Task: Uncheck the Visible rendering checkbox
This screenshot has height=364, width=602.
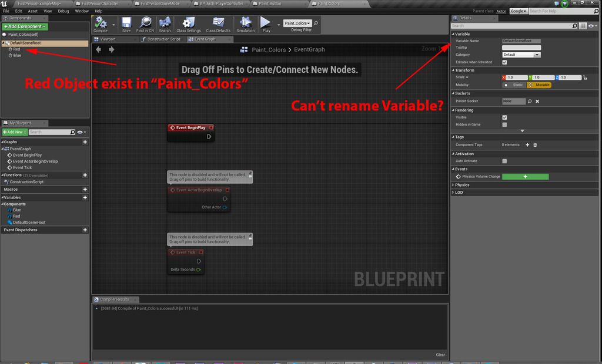Action: click(504, 117)
